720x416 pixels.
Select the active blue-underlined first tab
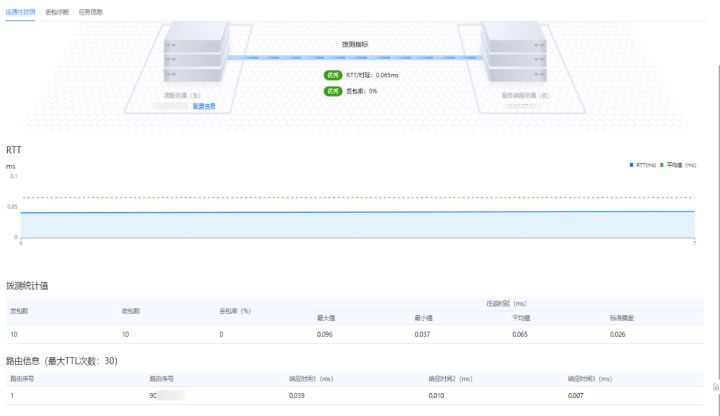(x=20, y=12)
